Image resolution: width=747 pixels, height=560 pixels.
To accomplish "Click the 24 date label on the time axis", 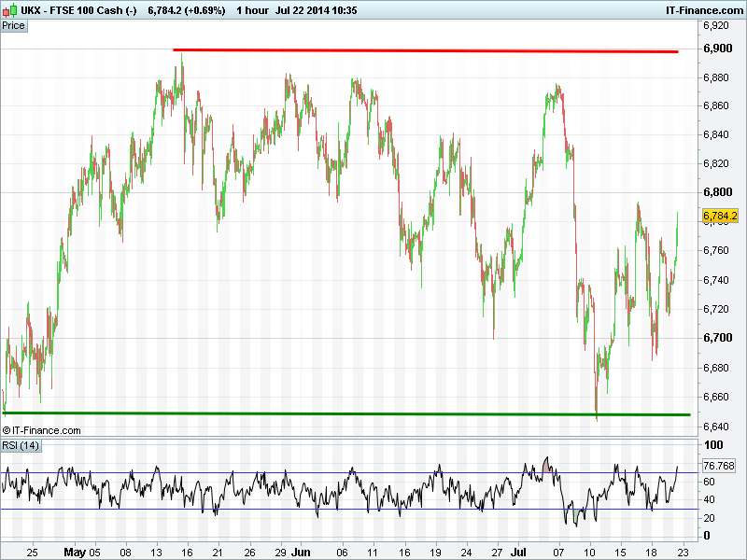I will [466, 553].
